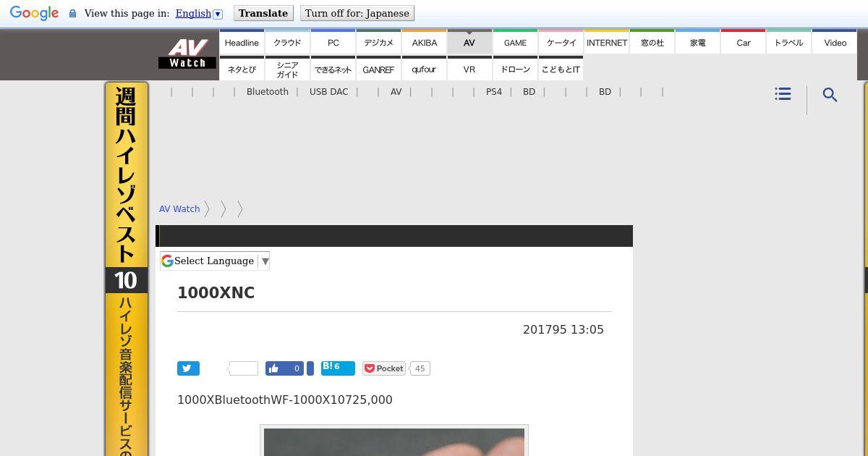Share the article with the Twitter button
This screenshot has height=456, width=868.
pos(188,368)
